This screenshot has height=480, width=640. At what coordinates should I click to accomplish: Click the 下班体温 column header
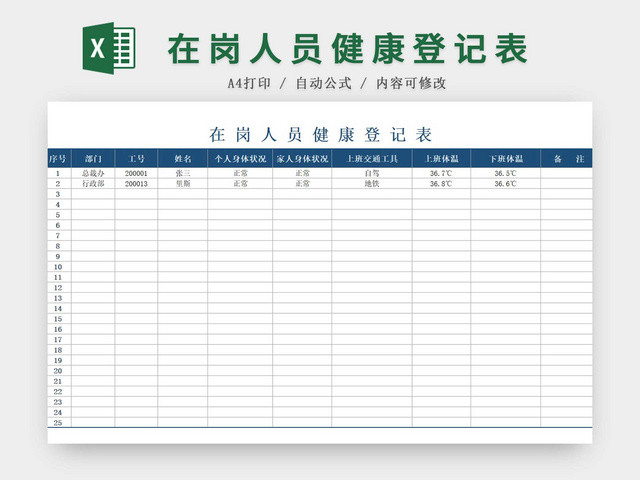(x=506, y=158)
